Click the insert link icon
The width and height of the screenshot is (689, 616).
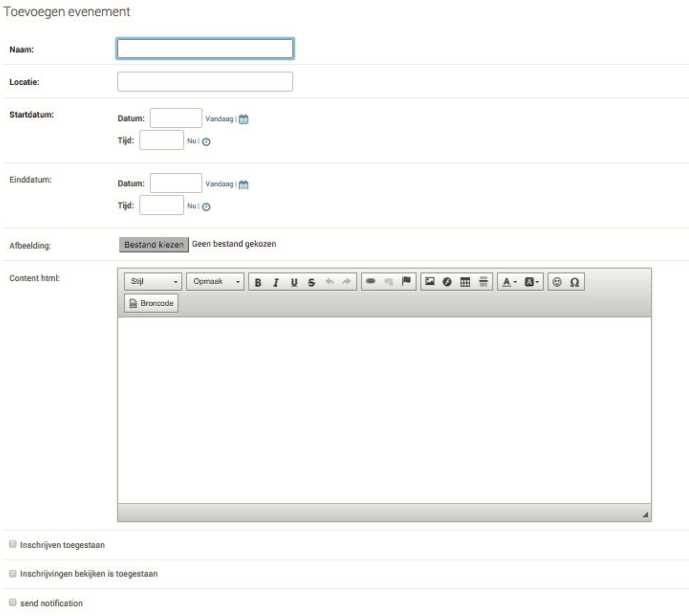pyautogui.click(x=370, y=281)
